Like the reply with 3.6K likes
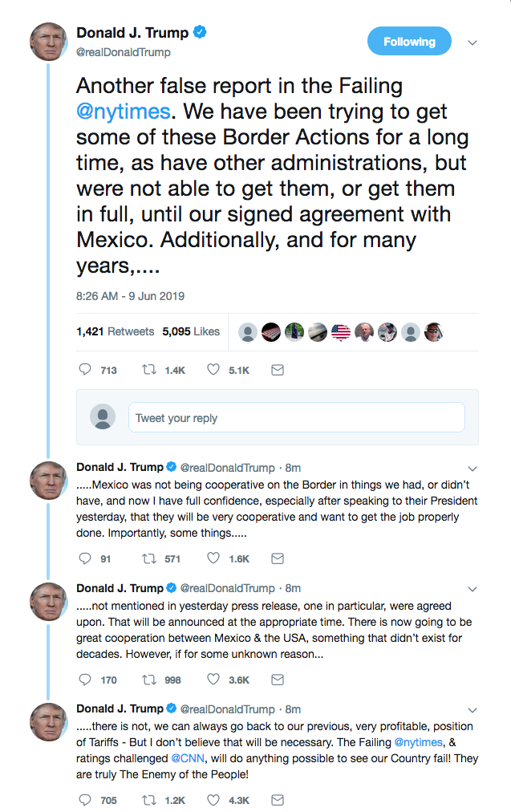This screenshot has height=812, width=511. (x=214, y=680)
